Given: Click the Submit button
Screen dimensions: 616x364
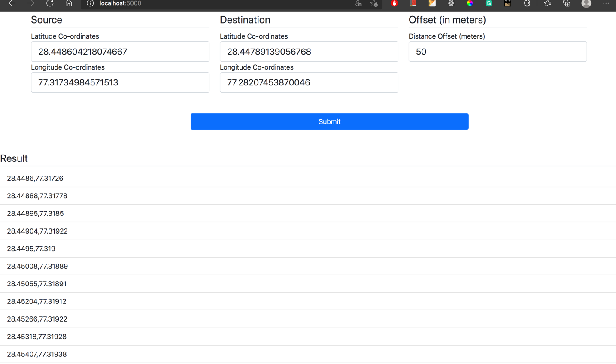Looking at the screenshot, I should (329, 121).
